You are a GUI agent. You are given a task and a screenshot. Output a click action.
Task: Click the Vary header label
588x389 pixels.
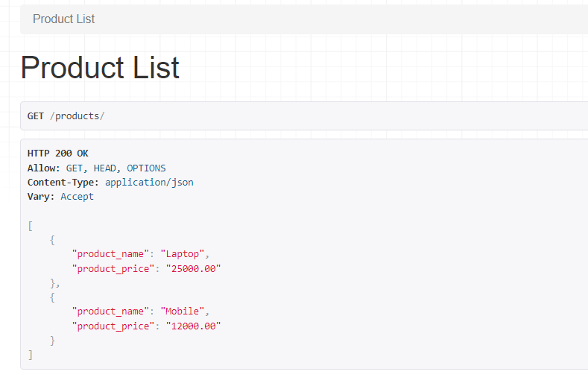tap(41, 196)
